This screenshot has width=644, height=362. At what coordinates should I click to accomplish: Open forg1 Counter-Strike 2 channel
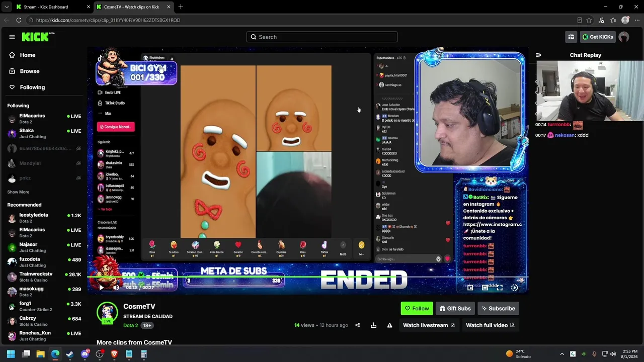44,306
